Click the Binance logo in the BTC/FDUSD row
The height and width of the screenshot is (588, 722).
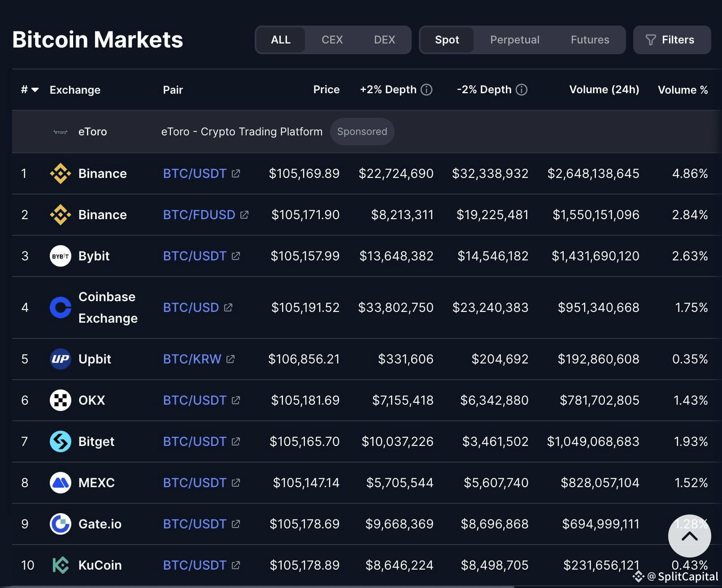click(61, 215)
